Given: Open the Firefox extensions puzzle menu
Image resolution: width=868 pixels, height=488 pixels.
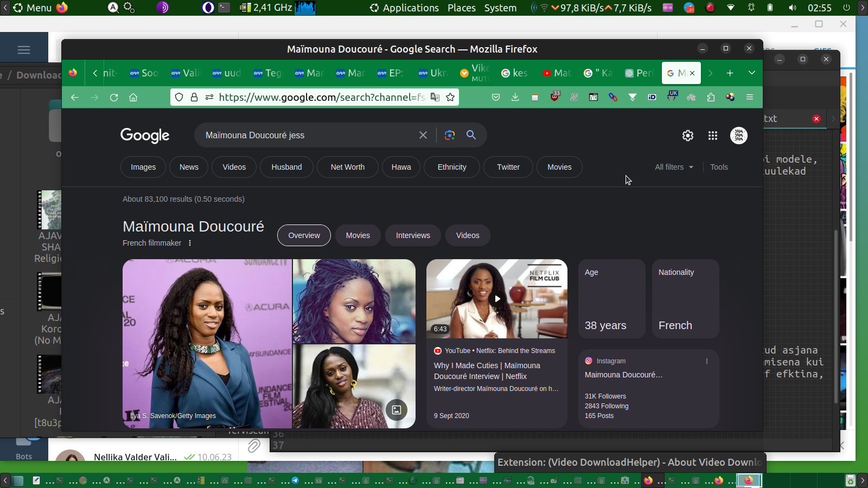Looking at the screenshot, I should click(711, 97).
